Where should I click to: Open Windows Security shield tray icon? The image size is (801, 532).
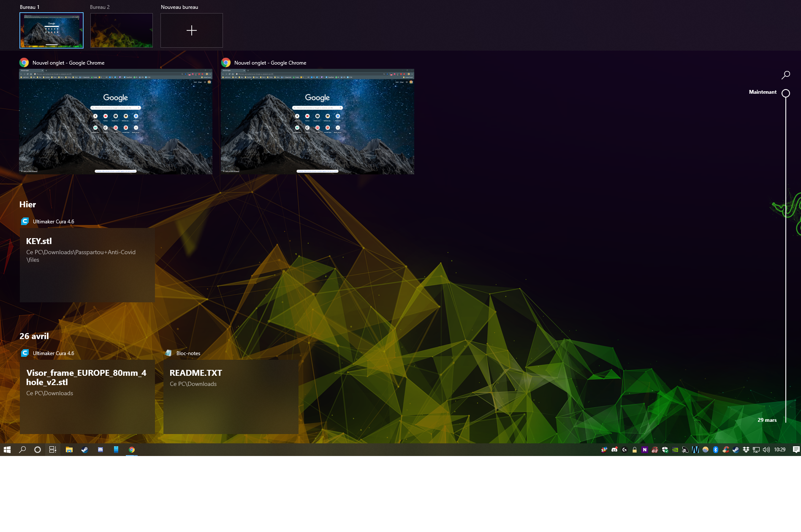click(x=665, y=450)
